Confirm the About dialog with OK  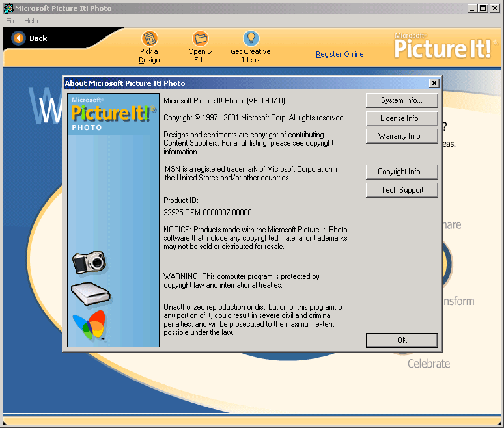(x=401, y=340)
